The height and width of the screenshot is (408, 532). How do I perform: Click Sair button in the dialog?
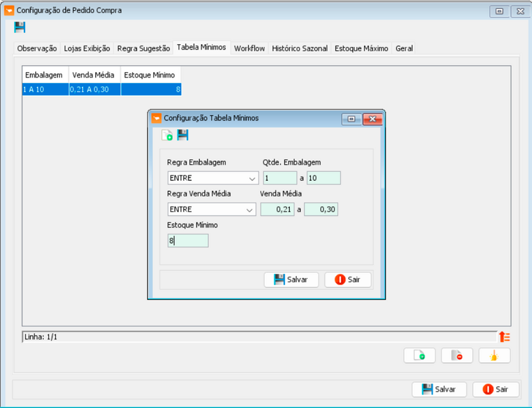(348, 279)
